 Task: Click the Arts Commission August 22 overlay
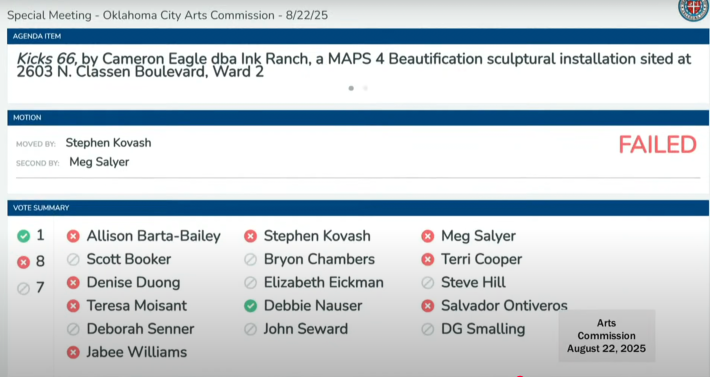[606, 335]
